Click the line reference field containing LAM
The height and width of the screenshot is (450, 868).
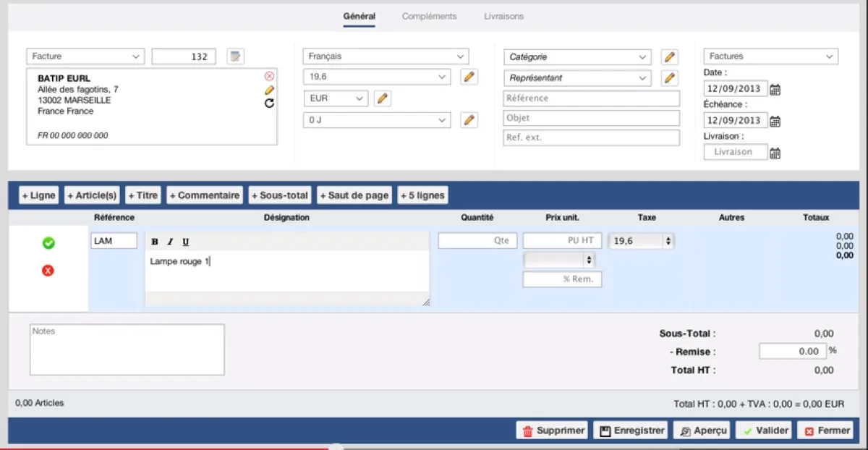pos(114,241)
